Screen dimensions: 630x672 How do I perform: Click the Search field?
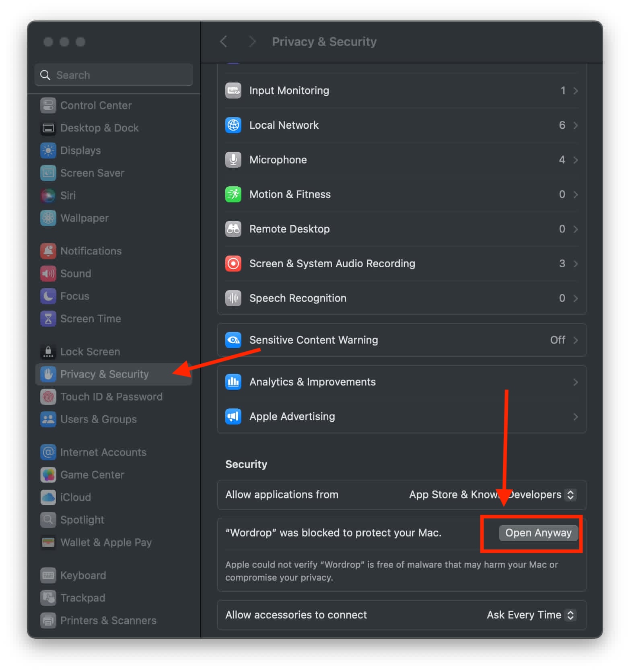coord(114,75)
